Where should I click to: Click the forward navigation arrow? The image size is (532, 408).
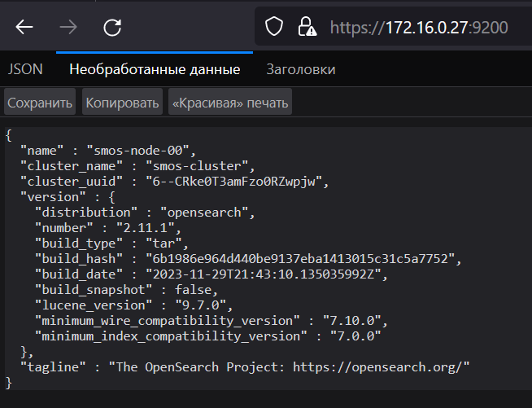pos(69,28)
